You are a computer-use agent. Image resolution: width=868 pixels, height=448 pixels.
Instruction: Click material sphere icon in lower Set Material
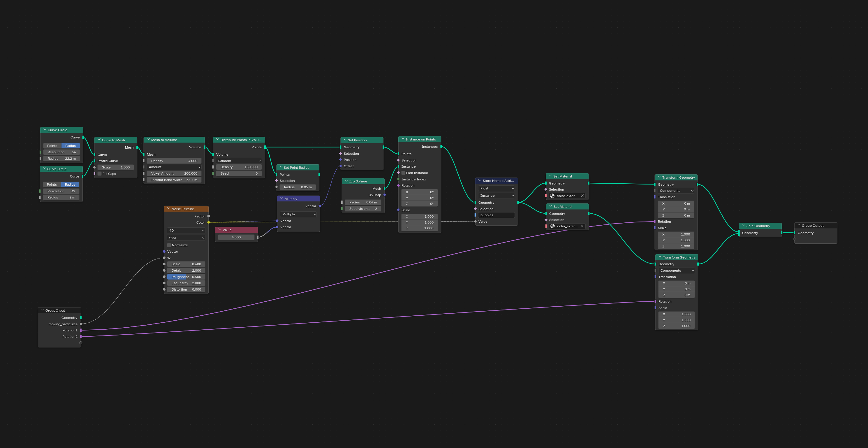pyautogui.click(x=553, y=226)
